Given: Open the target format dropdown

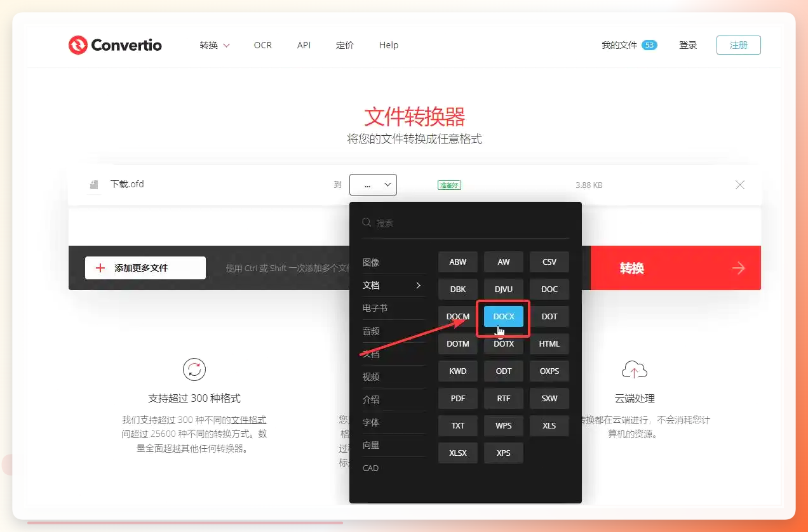Looking at the screenshot, I should [373, 185].
